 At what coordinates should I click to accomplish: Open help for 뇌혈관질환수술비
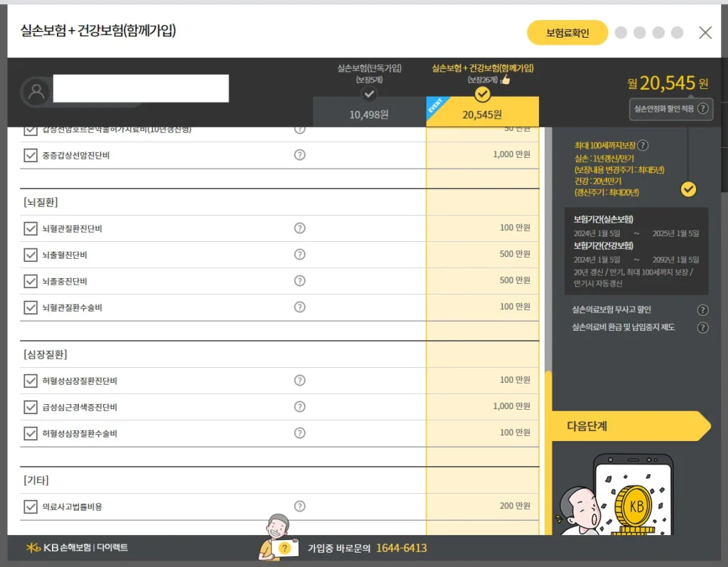click(x=299, y=307)
